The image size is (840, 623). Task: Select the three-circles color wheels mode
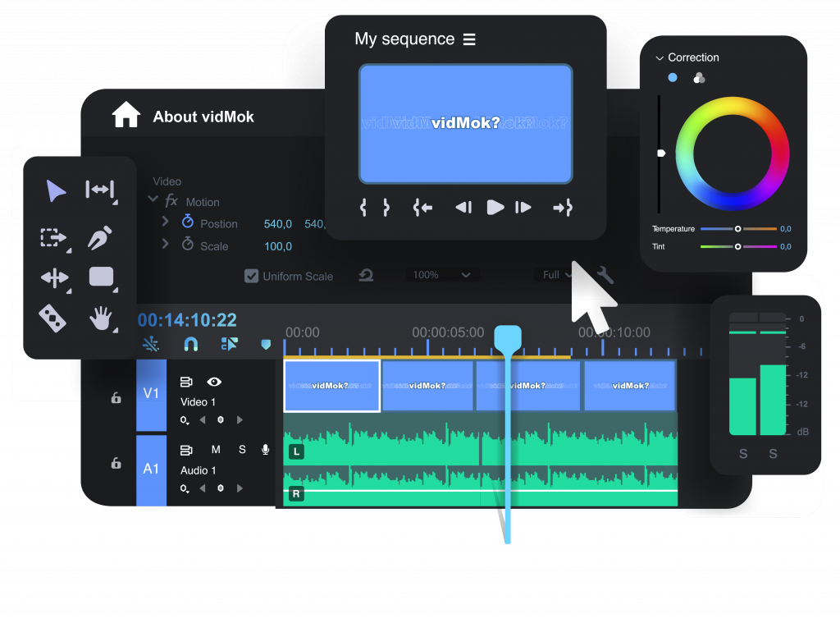coord(699,78)
